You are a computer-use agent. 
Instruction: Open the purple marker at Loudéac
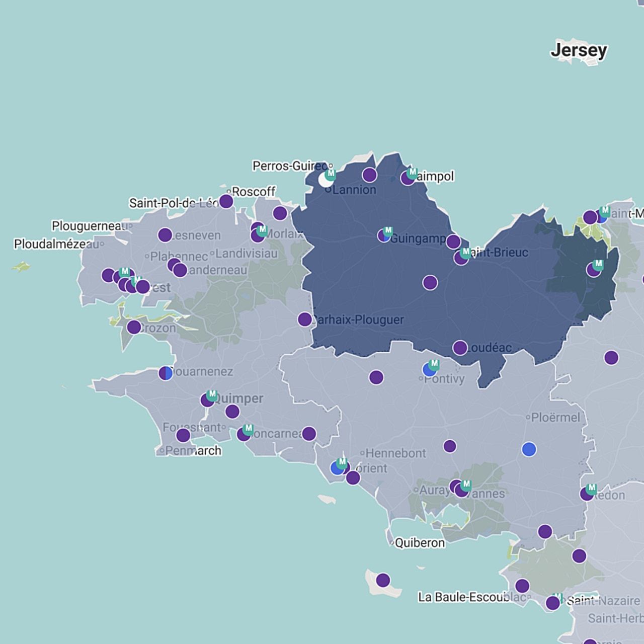click(460, 347)
